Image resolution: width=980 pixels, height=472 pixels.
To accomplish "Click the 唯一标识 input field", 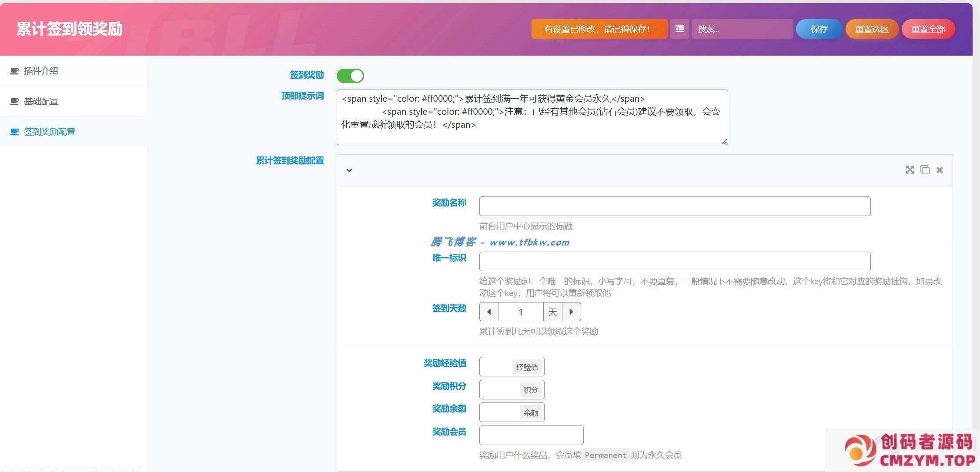I will 674,261.
